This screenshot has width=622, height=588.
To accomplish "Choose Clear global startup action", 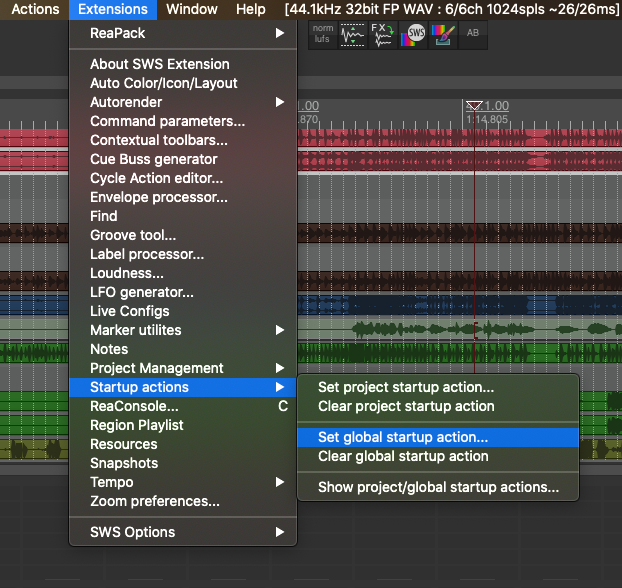I will coord(438,456).
